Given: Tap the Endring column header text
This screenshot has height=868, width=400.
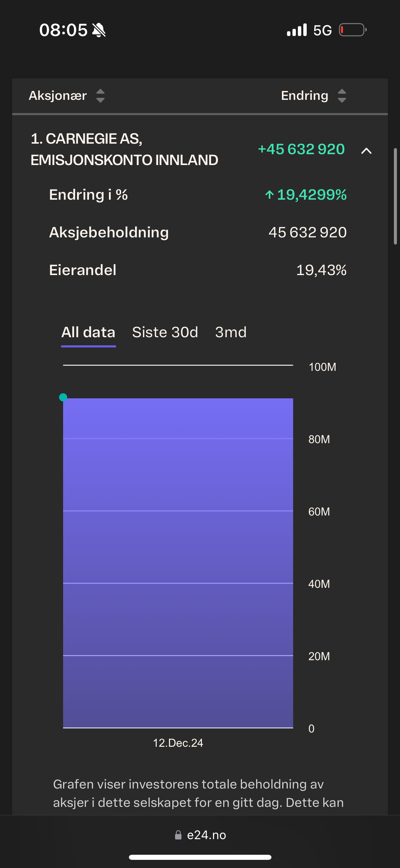Looking at the screenshot, I should click(304, 96).
